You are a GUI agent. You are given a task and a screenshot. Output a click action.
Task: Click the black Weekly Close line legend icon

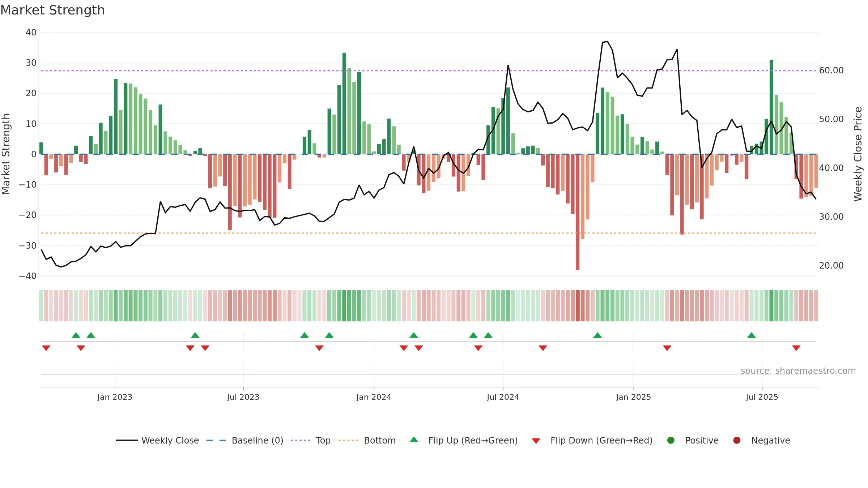127,440
